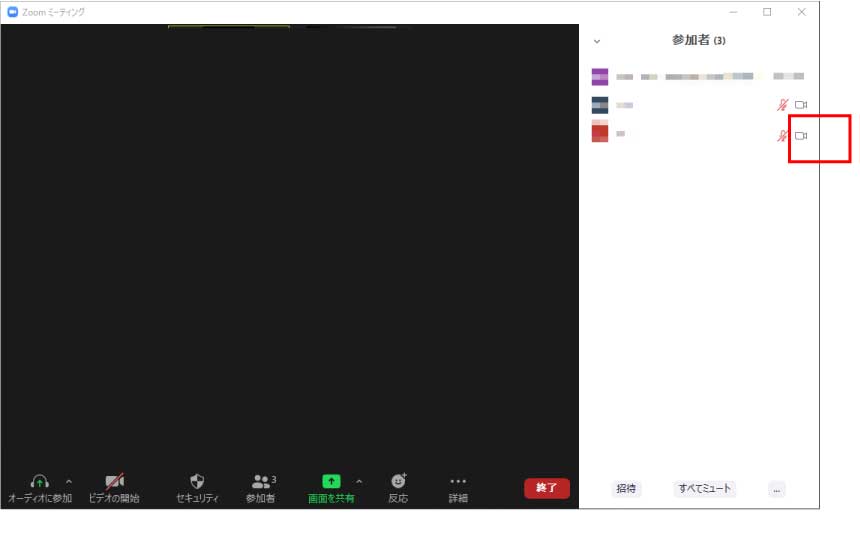Image resolution: width=860 pixels, height=551 pixels.
Task: Click third participant's camera icon
Action: pyautogui.click(x=801, y=136)
